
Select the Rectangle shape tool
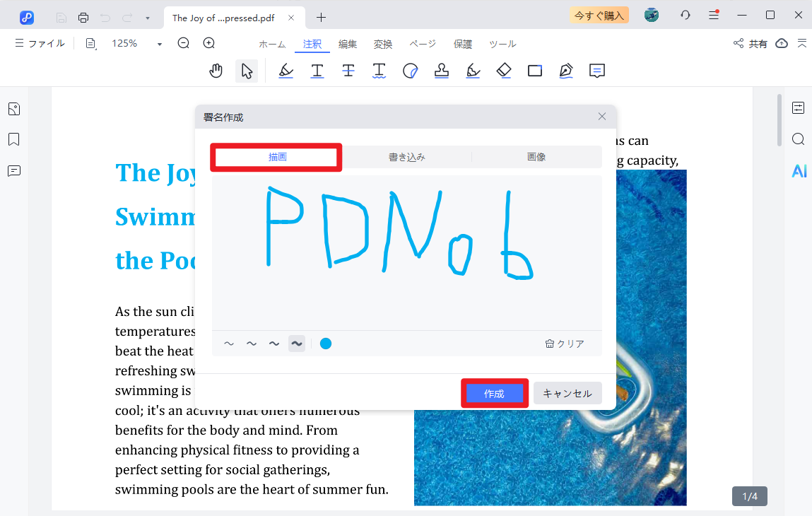(535, 71)
